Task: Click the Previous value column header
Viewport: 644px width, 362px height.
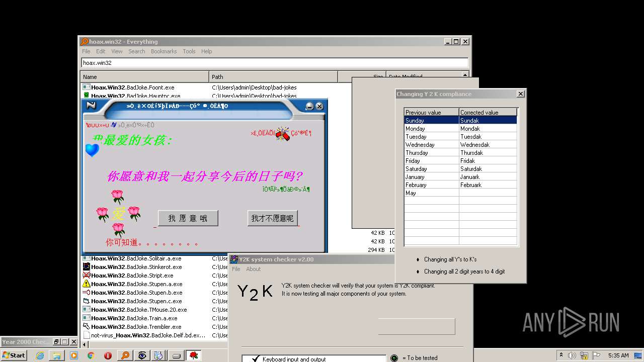Action: pyautogui.click(x=432, y=112)
